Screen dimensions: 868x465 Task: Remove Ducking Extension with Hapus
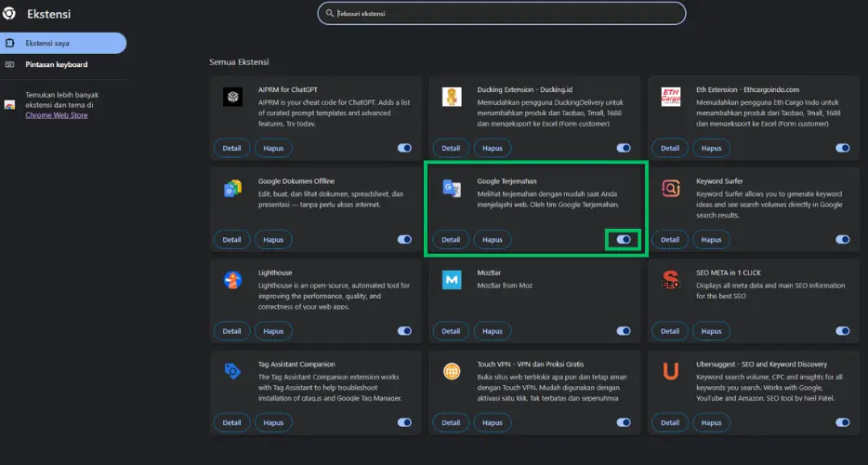[x=493, y=148]
